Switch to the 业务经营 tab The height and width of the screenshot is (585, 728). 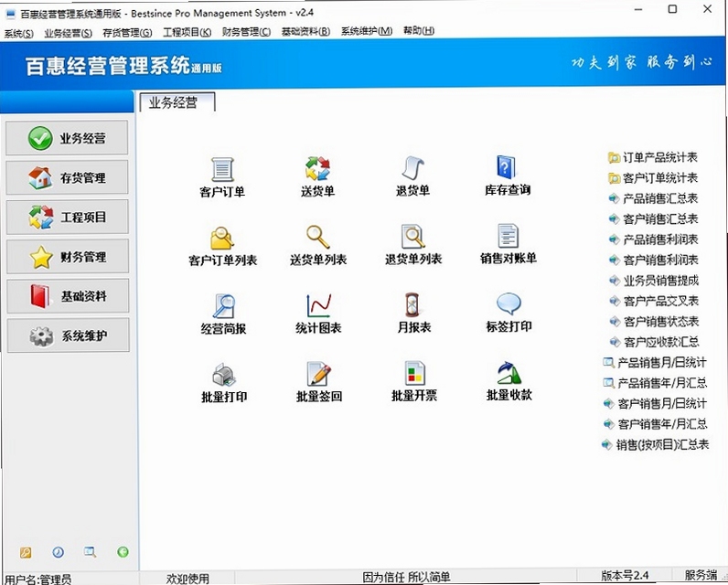point(177,102)
